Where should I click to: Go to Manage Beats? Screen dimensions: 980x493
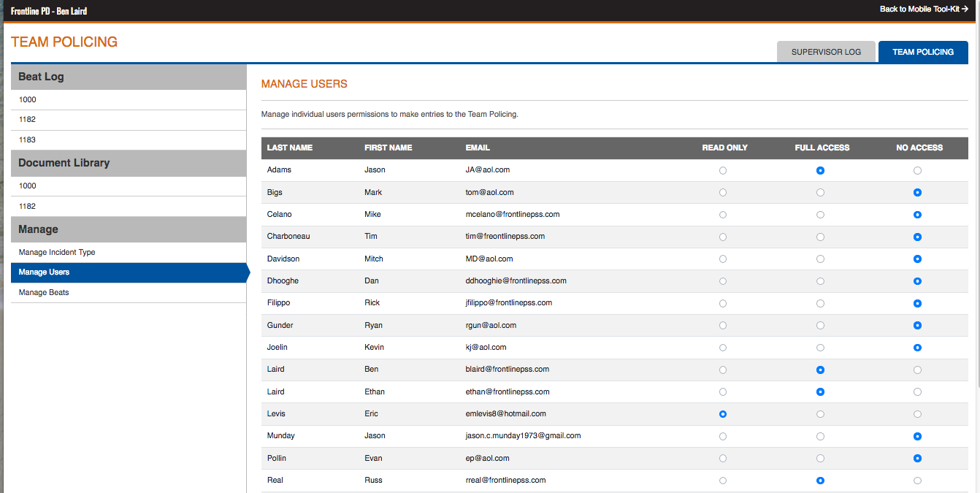(44, 292)
